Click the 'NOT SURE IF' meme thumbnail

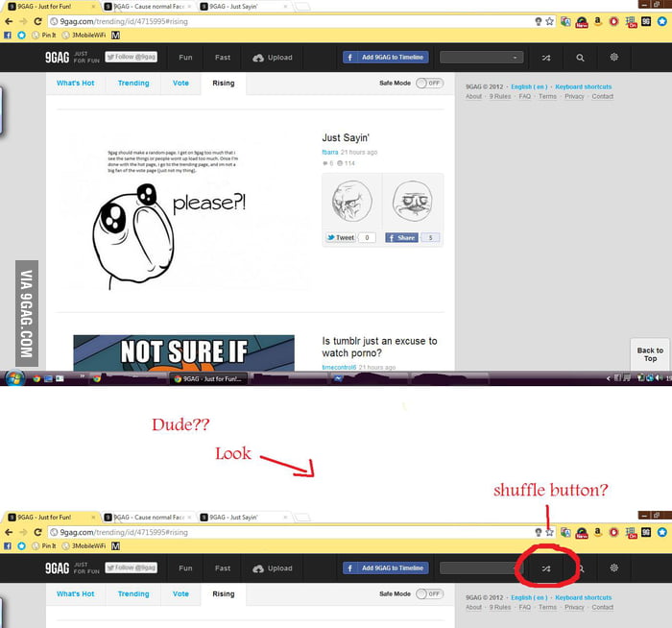click(x=184, y=352)
